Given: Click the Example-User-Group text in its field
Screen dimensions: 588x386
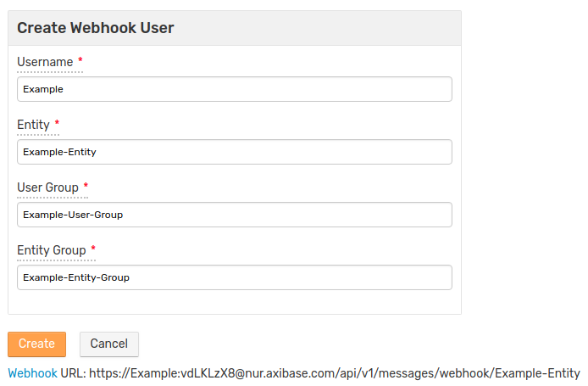Looking at the screenshot, I should click(73, 215).
